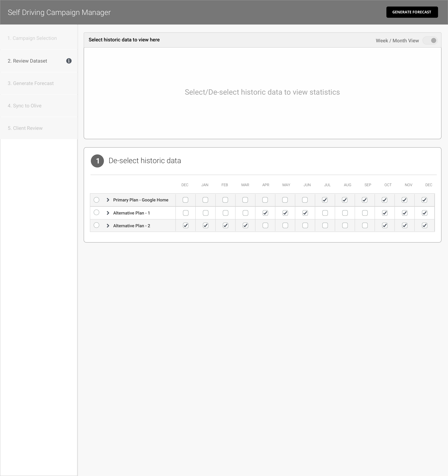Uncheck FEB box for Alternative Plan - 2
Screen dimensions: 448x476
coord(225,225)
